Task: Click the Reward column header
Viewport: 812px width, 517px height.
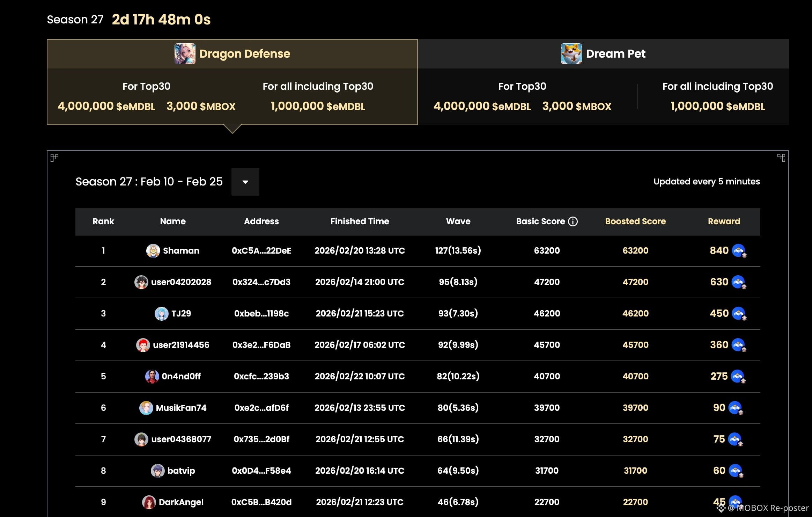Action: pyautogui.click(x=724, y=221)
